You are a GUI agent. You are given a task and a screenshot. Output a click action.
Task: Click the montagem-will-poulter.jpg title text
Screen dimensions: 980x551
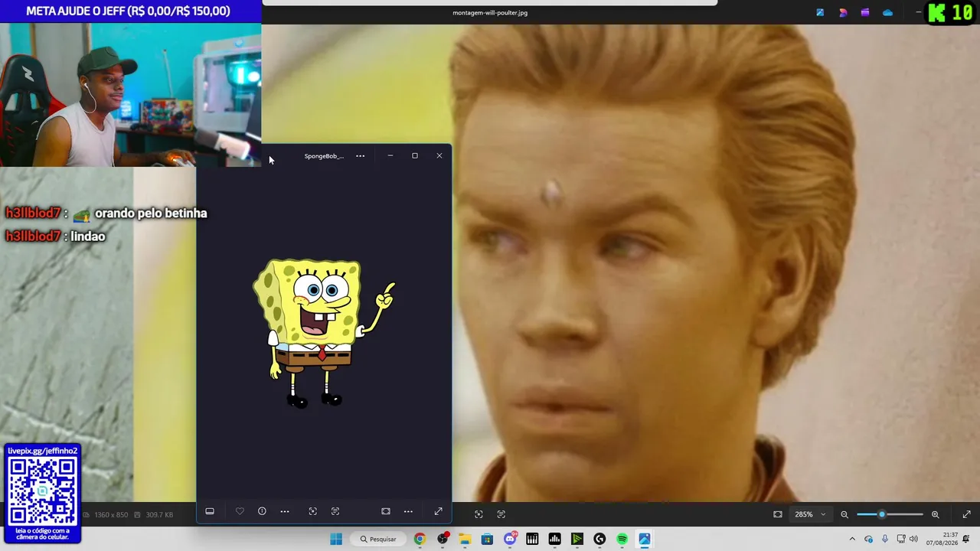coord(490,12)
